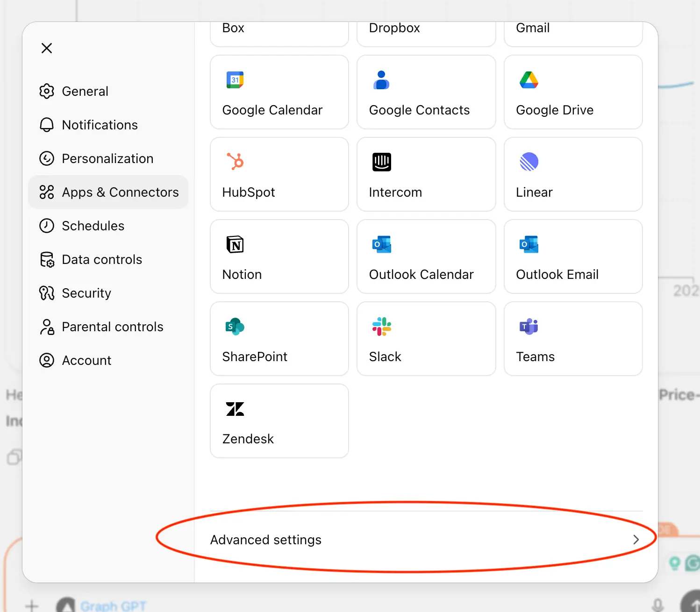This screenshot has width=700, height=612.
Task: Open the Parental controls section
Action: pyautogui.click(x=112, y=327)
